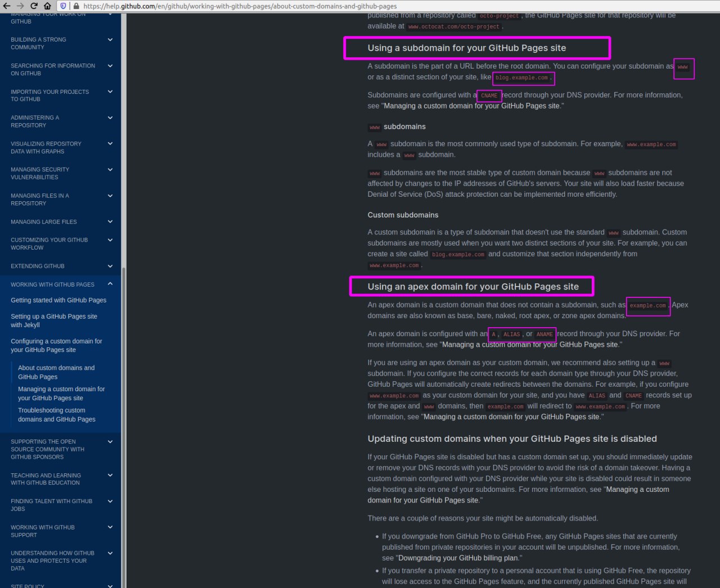720x588 pixels.
Task: Open Configuring a custom domain sidebar link
Action: (x=56, y=345)
